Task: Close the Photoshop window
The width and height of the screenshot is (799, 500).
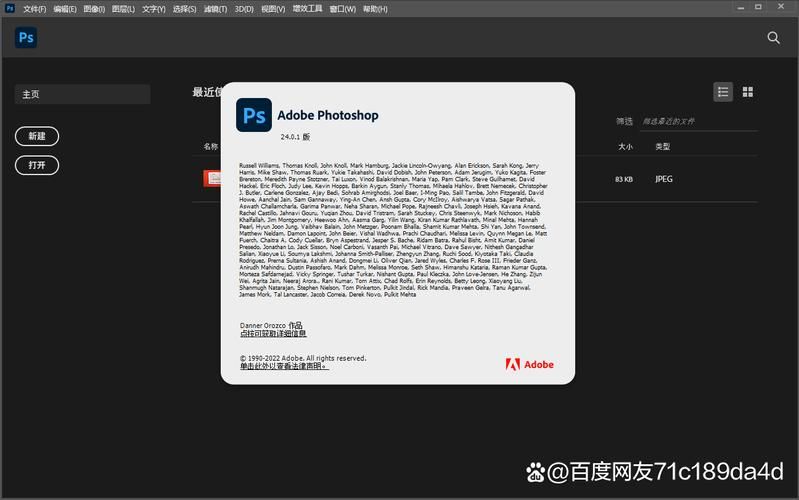Action: pyautogui.click(x=781, y=7)
